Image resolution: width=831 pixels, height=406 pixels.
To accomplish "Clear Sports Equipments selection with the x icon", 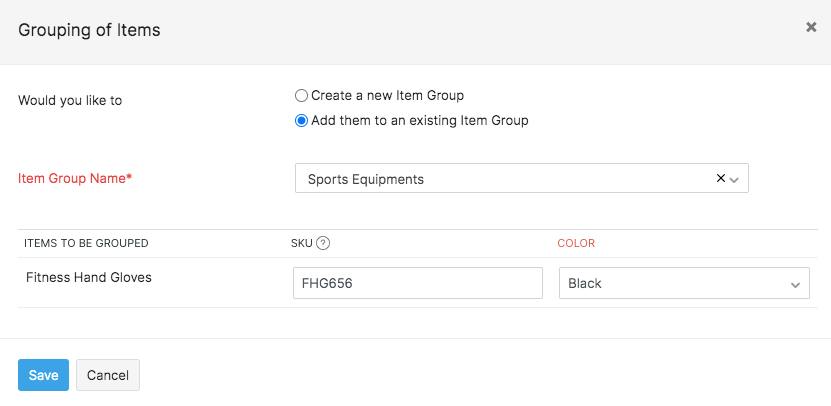I will pyautogui.click(x=721, y=178).
